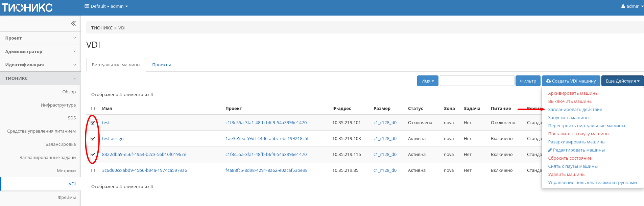
Task: Expand the Проект sidebar section
Action: (40, 38)
